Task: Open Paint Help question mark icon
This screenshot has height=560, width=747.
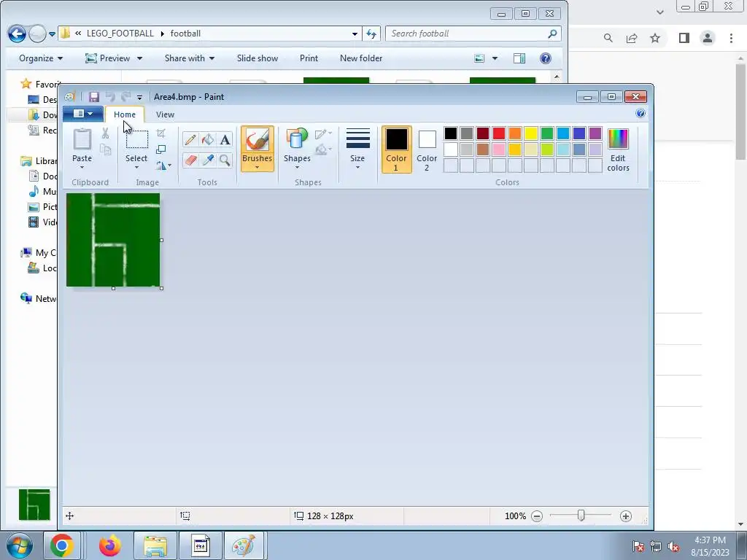Action: coord(640,113)
